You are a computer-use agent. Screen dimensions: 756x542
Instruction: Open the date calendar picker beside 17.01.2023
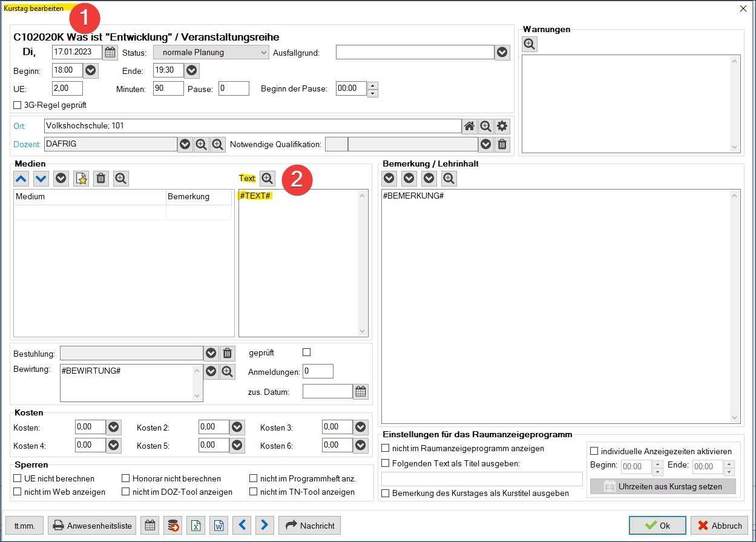click(x=110, y=53)
